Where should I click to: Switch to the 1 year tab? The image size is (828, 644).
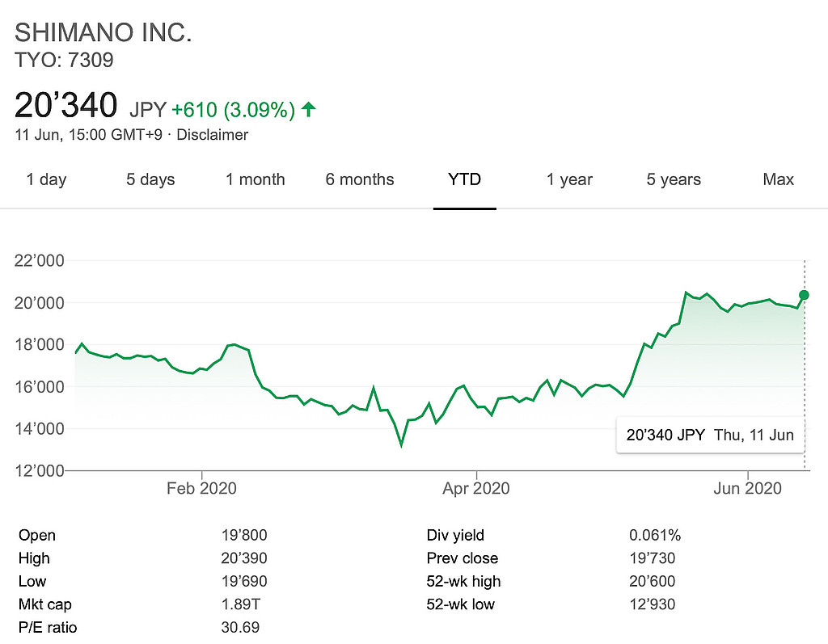click(569, 179)
